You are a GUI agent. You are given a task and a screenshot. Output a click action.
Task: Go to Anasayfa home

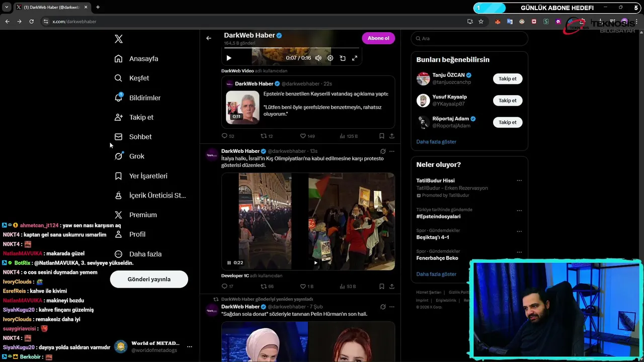[136, 59]
